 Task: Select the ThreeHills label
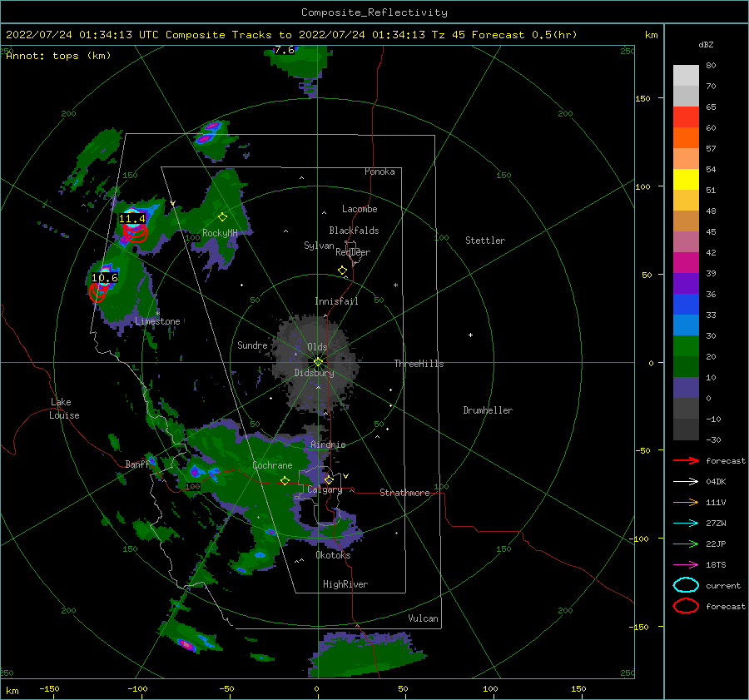tap(419, 364)
